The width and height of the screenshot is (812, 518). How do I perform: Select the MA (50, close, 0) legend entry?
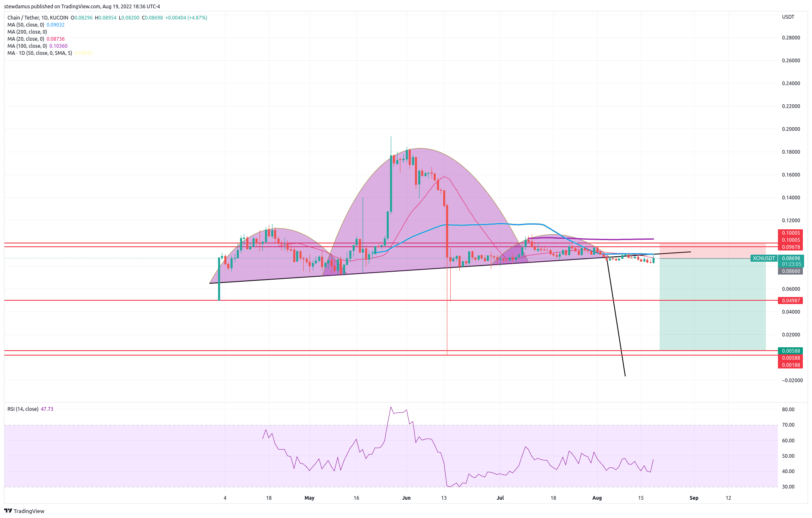point(26,25)
